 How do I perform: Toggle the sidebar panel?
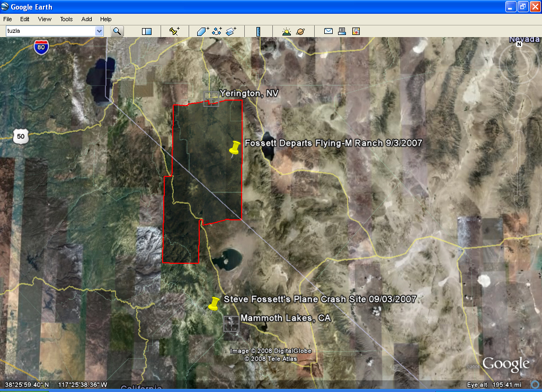(x=147, y=32)
